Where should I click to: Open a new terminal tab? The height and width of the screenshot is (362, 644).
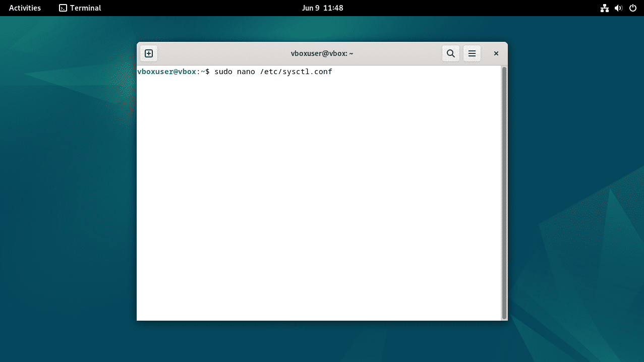[x=148, y=53]
